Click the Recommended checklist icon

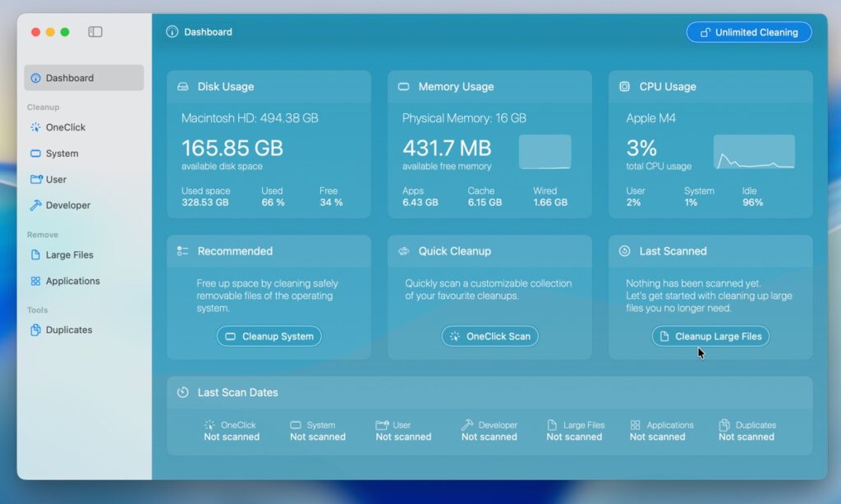(x=183, y=251)
